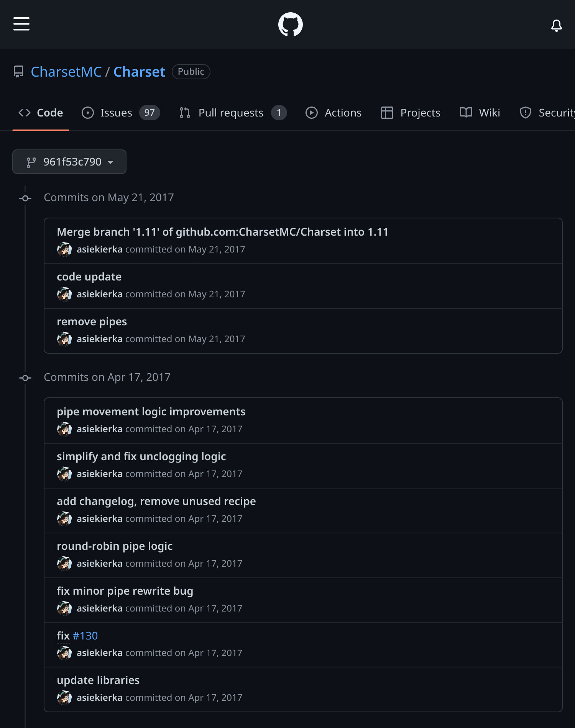
Task: Click the Projects table icon
Action: pyautogui.click(x=387, y=113)
